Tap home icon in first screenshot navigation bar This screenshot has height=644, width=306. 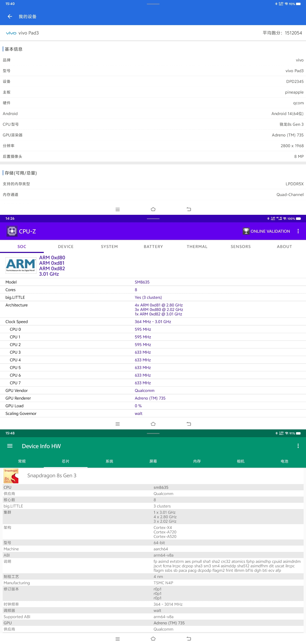click(x=153, y=209)
